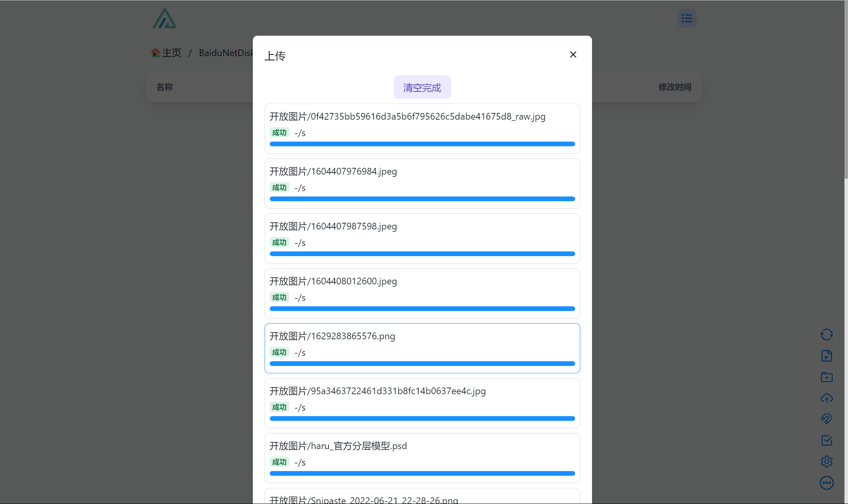Click the 上传 dialog title

coord(275,56)
